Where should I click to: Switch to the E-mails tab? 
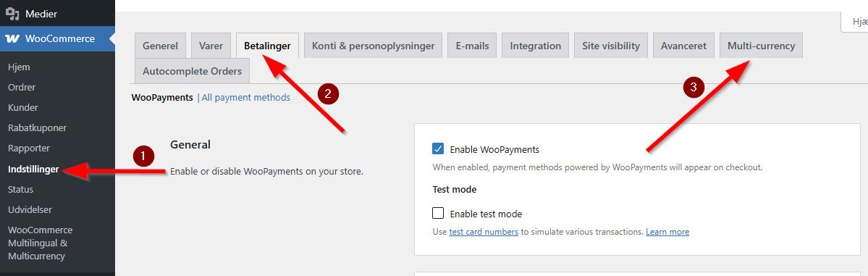(472, 46)
